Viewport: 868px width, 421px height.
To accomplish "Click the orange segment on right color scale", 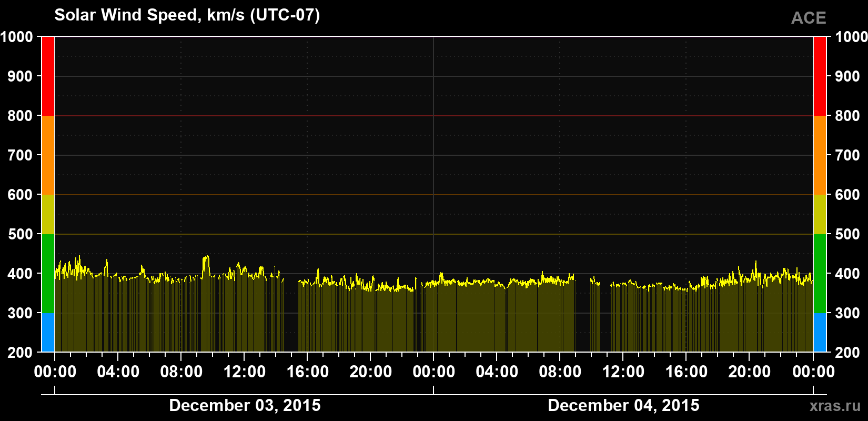I will (820, 155).
